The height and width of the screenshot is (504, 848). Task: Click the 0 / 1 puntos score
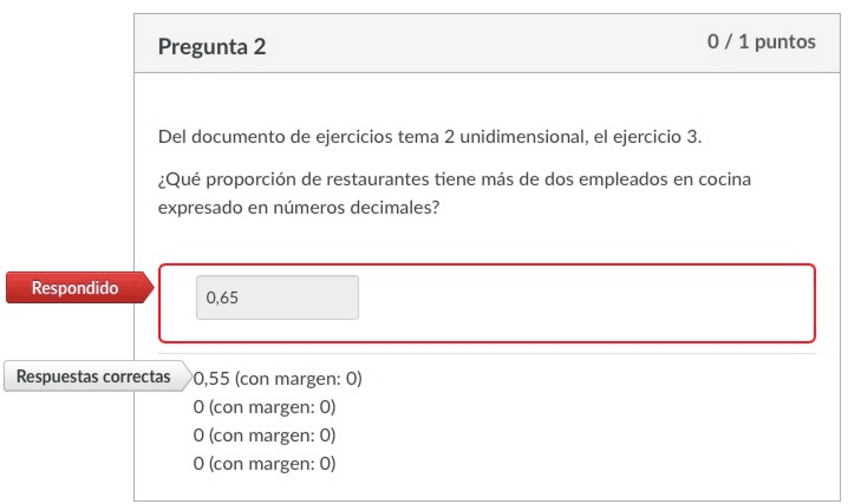(x=761, y=42)
